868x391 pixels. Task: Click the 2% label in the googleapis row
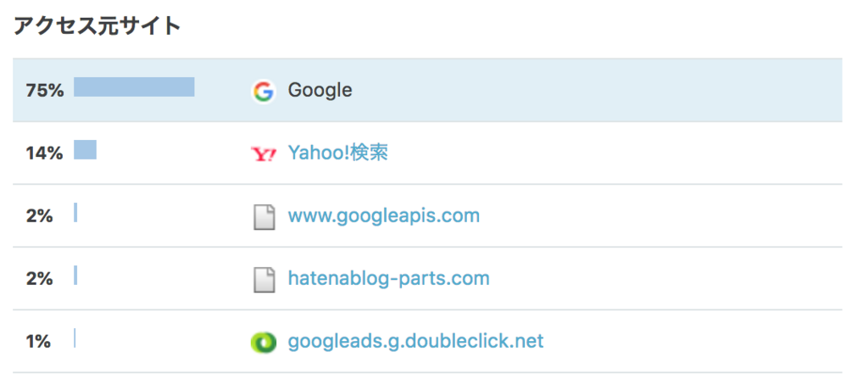click(x=39, y=216)
